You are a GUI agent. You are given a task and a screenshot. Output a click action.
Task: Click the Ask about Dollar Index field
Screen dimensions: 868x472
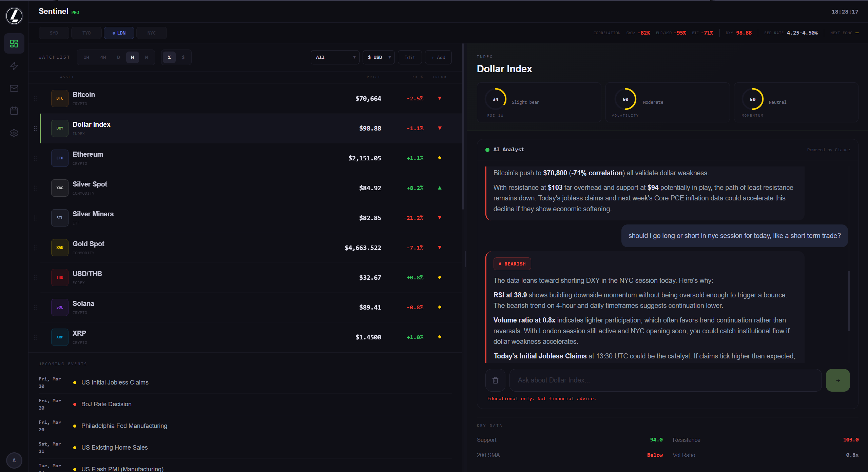click(x=665, y=380)
